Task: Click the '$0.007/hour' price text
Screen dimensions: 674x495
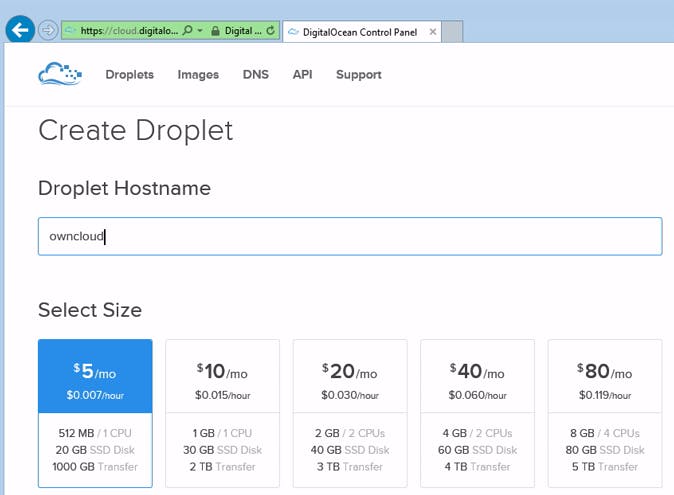Action: pyautogui.click(x=95, y=395)
